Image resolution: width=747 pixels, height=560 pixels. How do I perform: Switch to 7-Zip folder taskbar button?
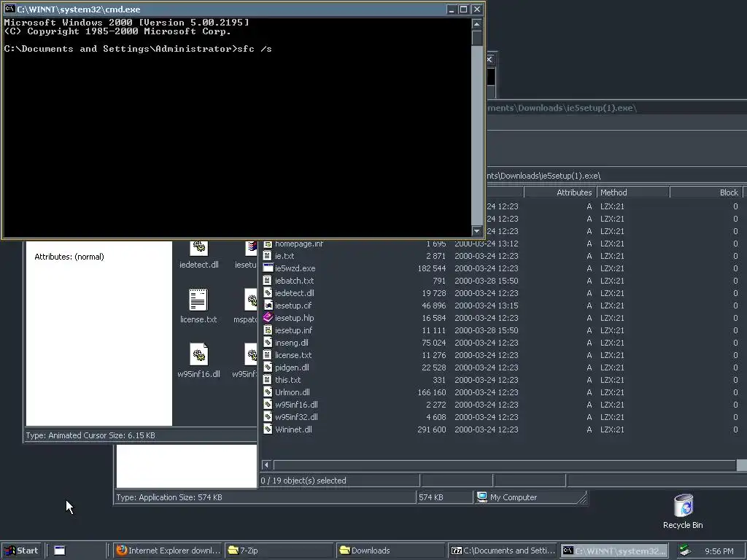pyautogui.click(x=279, y=551)
